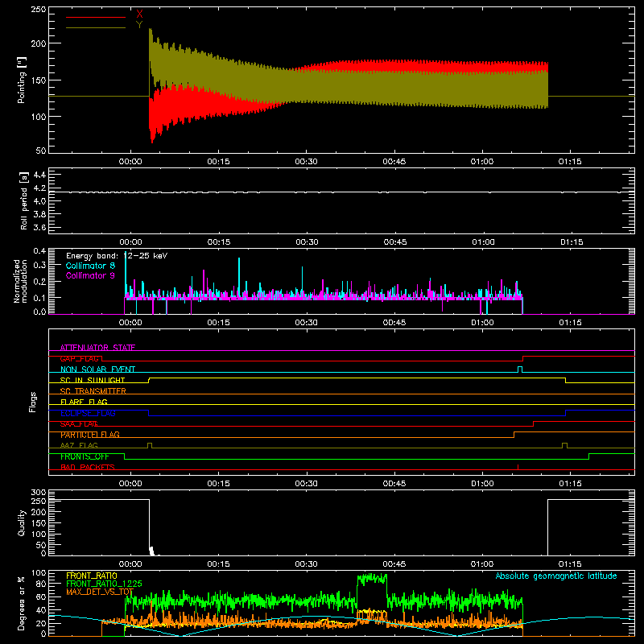
Task: Click the 80 value on Degrees axis
Action: click(x=41, y=584)
